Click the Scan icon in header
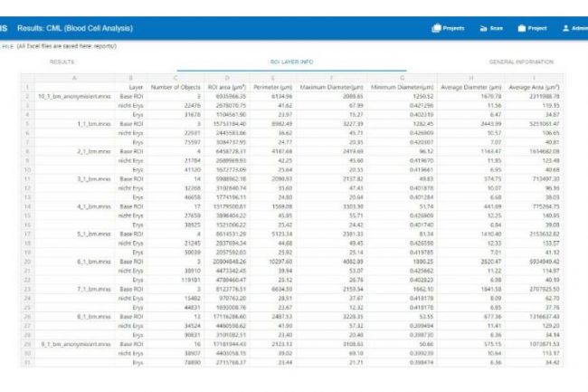 click(489, 28)
